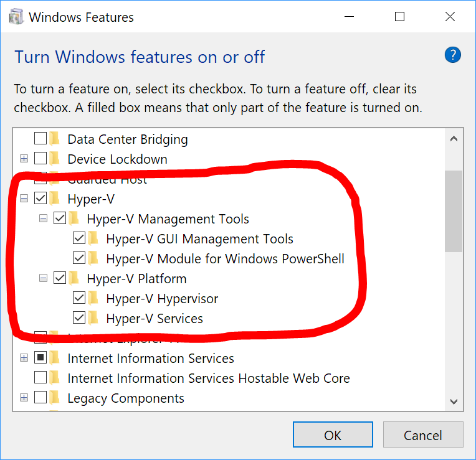This screenshot has width=476, height=460.
Task: Select the Hyper-V GUI Management Tools label
Action: click(x=200, y=239)
